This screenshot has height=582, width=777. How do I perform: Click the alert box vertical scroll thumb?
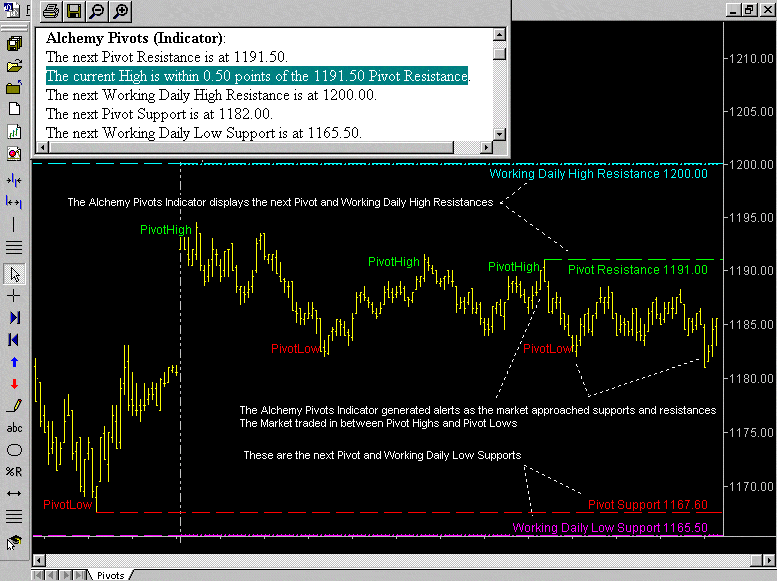coord(500,53)
